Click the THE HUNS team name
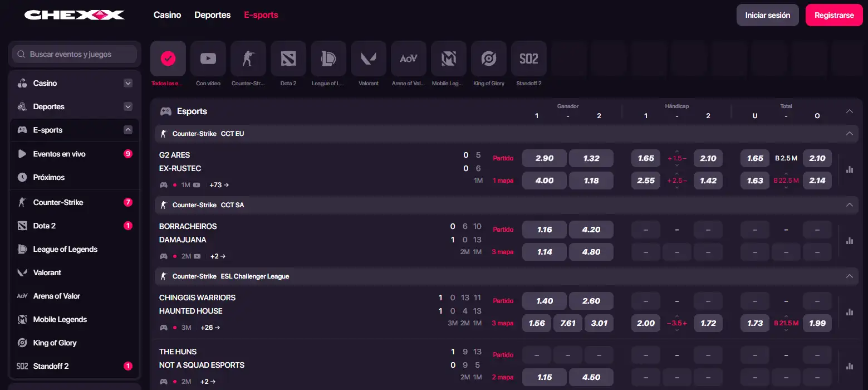The height and width of the screenshot is (390, 868). [178, 352]
